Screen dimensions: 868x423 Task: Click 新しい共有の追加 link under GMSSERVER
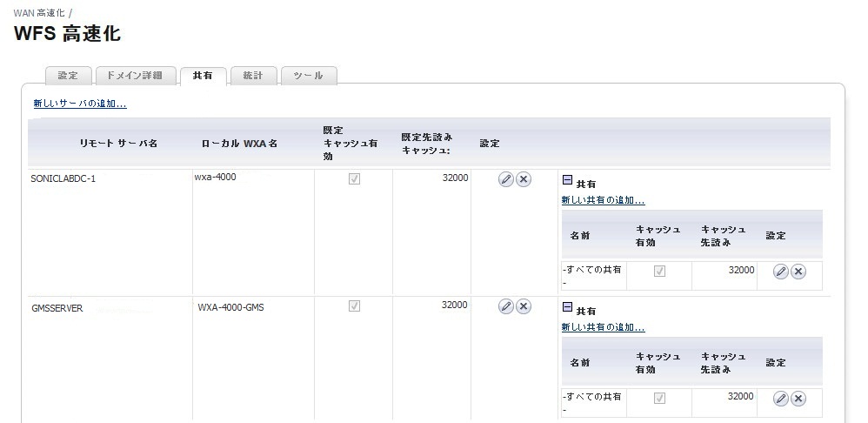click(x=603, y=327)
